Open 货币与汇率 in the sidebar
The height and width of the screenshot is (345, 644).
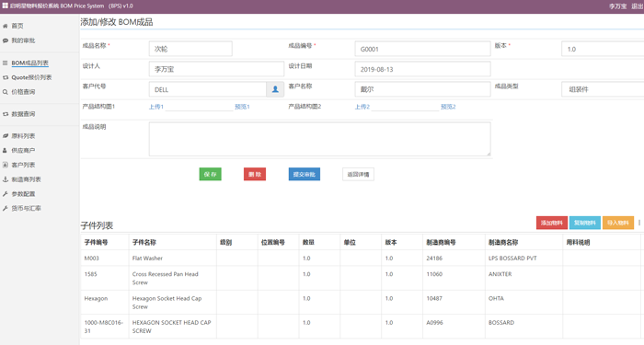(26, 208)
